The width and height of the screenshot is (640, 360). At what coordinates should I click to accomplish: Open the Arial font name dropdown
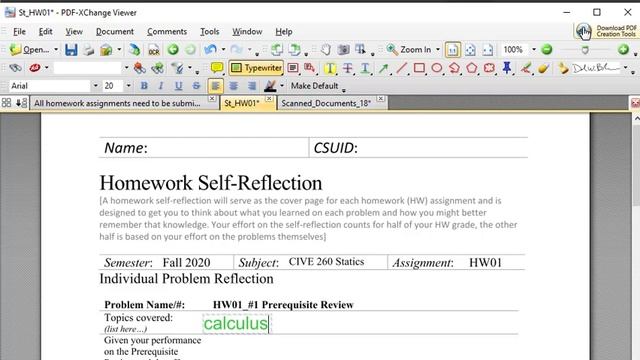pos(96,86)
